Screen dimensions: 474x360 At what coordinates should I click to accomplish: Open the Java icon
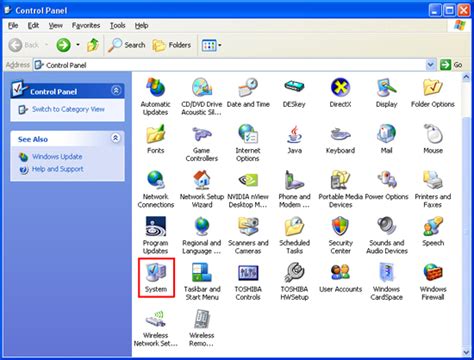(294, 139)
